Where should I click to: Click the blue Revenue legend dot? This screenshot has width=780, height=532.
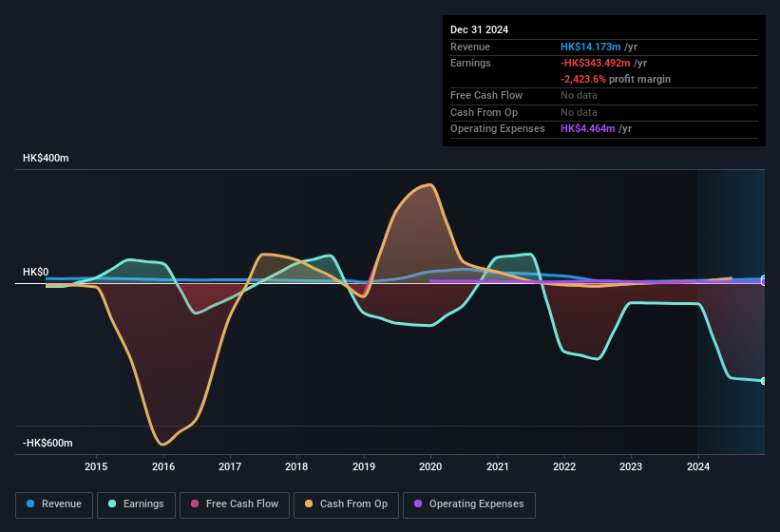pos(30,503)
